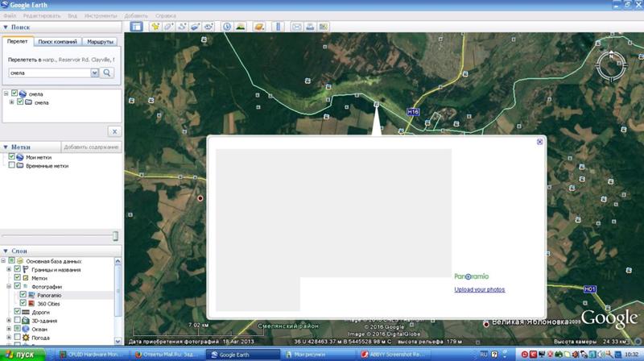Open the Инструменты menu
Viewport: 644px width, 361px height.
click(x=101, y=15)
